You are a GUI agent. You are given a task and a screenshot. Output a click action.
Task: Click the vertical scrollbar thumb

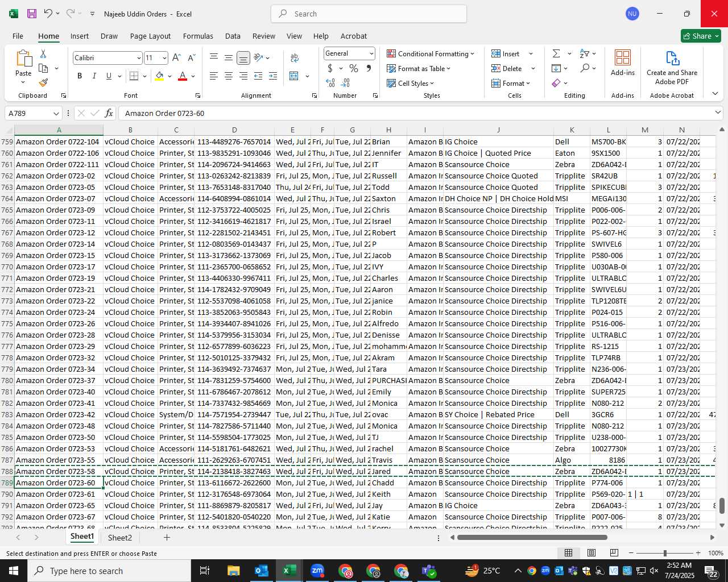click(x=722, y=506)
